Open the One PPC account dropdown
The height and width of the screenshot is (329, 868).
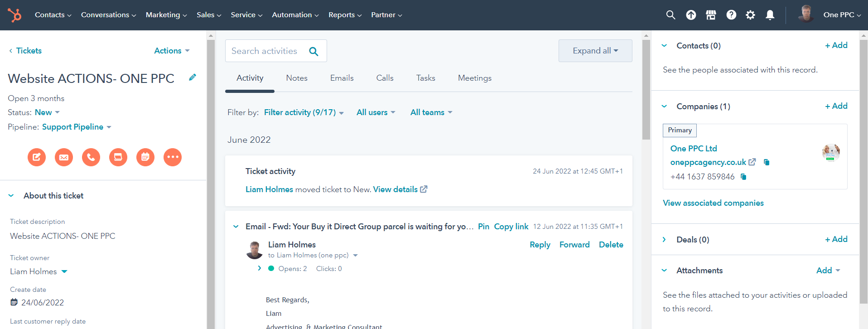pos(842,15)
